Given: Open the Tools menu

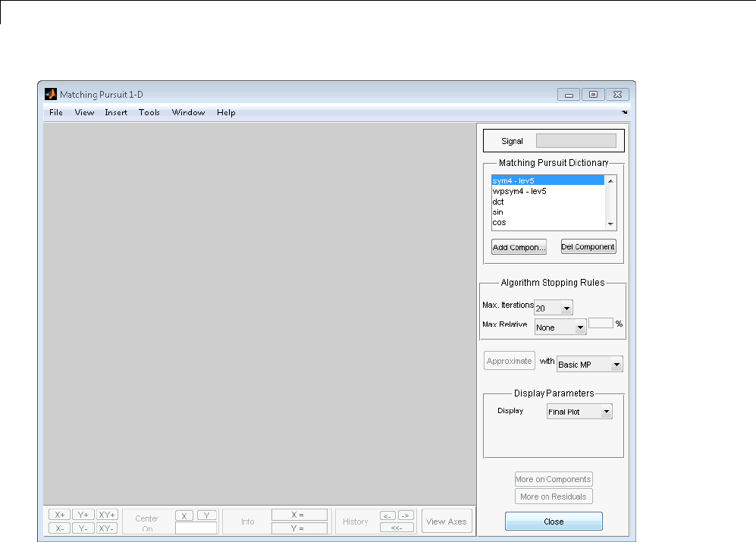Looking at the screenshot, I should pos(149,112).
